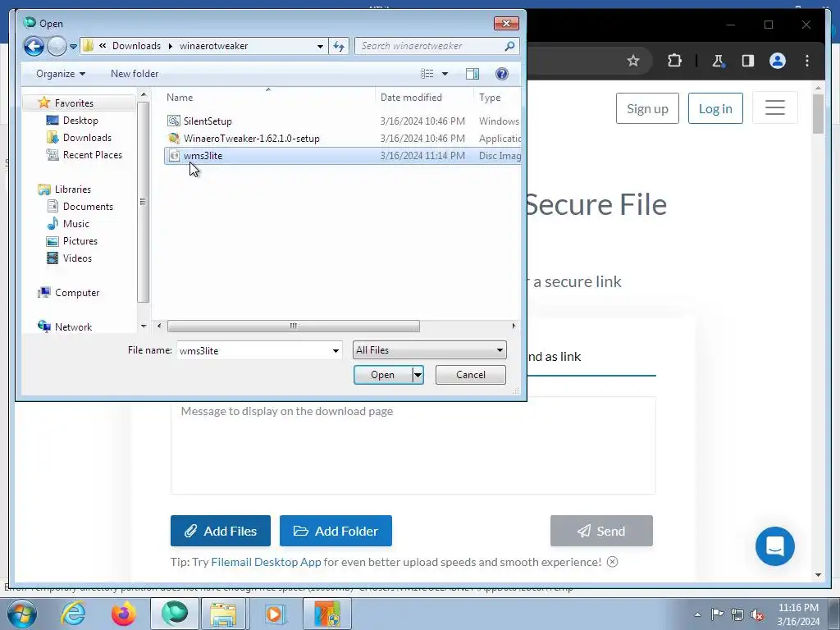Open the address bar path dropdown
Screen dimensions: 840x630
pyautogui.click(x=320, y=46)
